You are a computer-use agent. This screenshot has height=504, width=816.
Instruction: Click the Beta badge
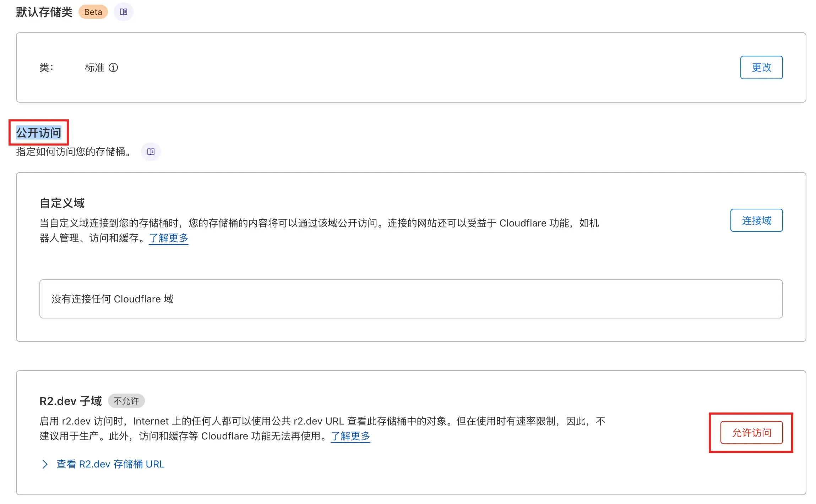93,12
